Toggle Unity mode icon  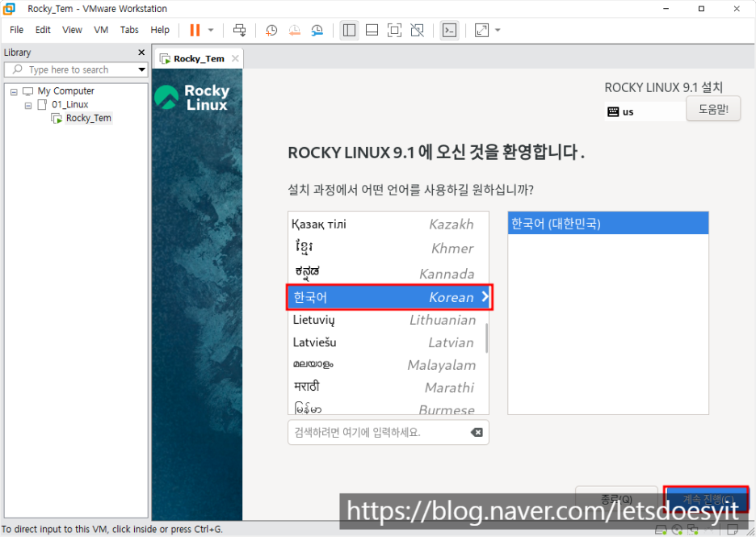417,30
